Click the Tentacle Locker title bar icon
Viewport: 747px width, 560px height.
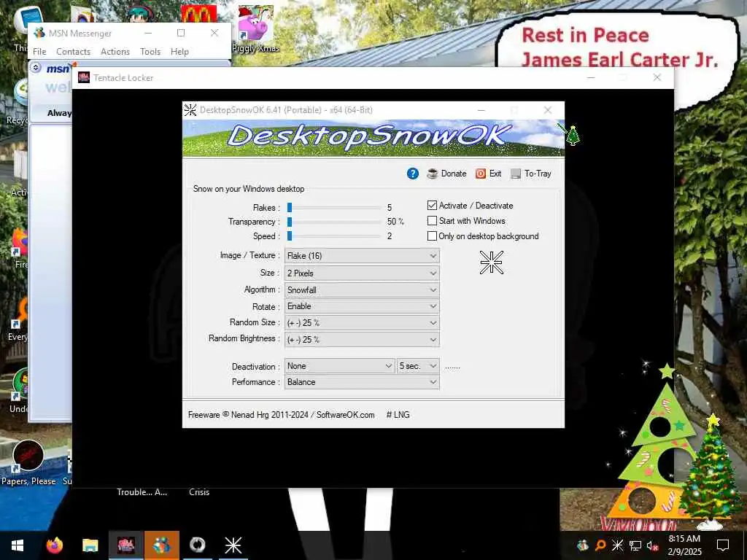click(84, 77)
